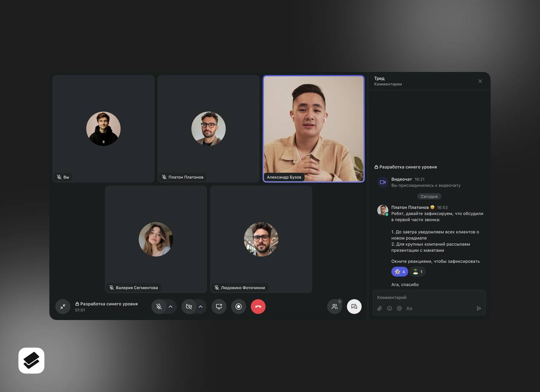Close the Тред panel

tap(480, 81)
